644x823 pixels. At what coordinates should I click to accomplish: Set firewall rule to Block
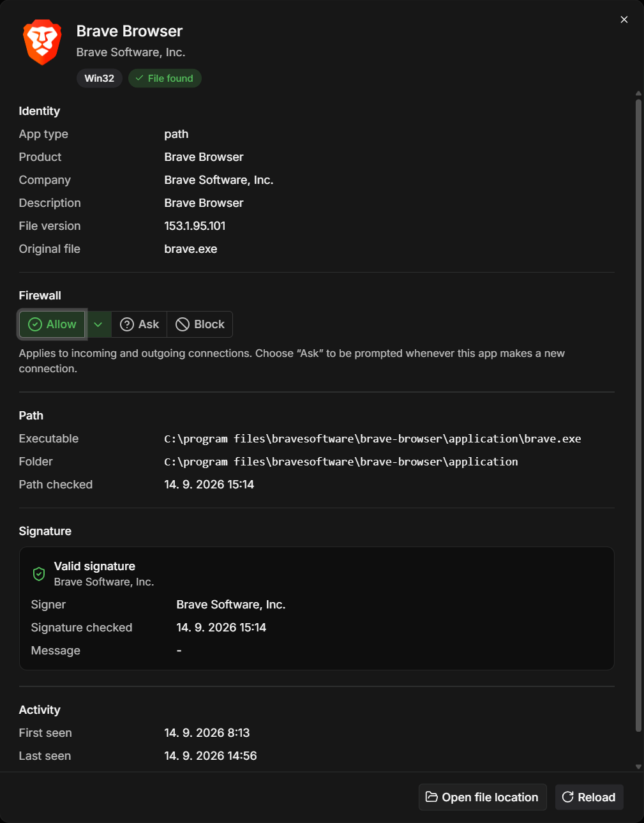(x=200, y=324)
